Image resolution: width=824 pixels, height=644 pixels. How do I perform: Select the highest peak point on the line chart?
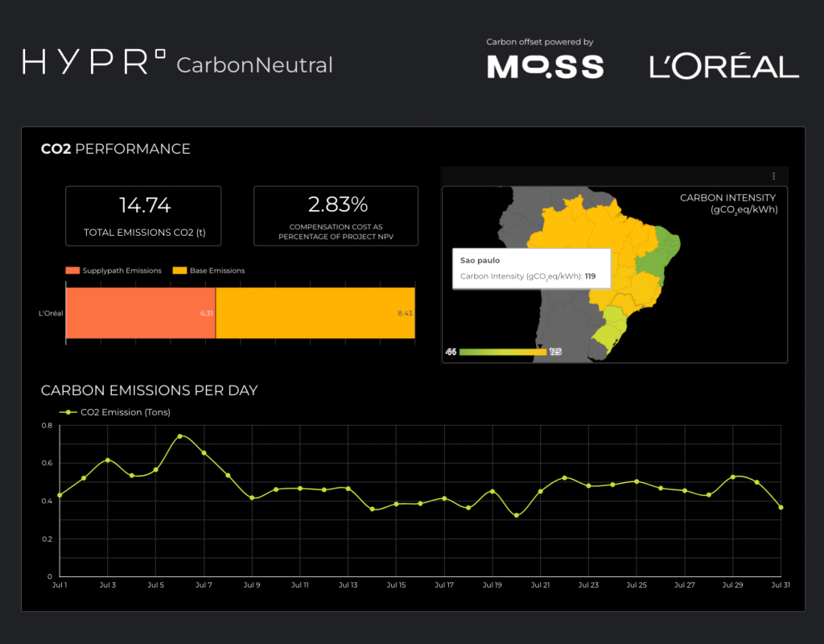[179, 436]
